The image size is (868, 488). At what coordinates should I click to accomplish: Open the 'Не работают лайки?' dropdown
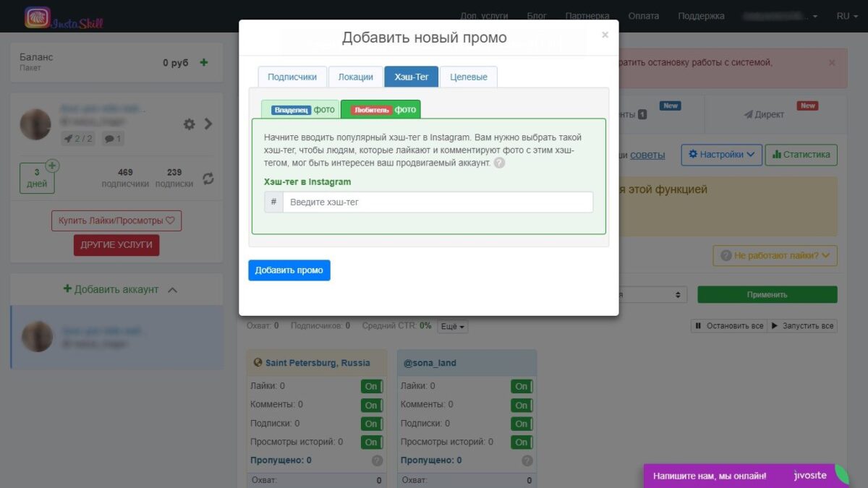point(775,255)
